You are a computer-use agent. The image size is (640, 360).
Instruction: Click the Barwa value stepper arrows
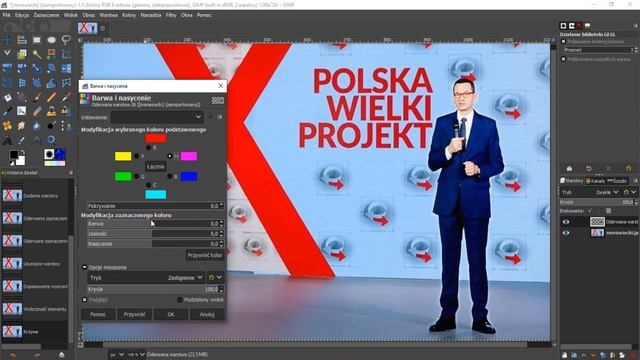click(x=222, y=223)
